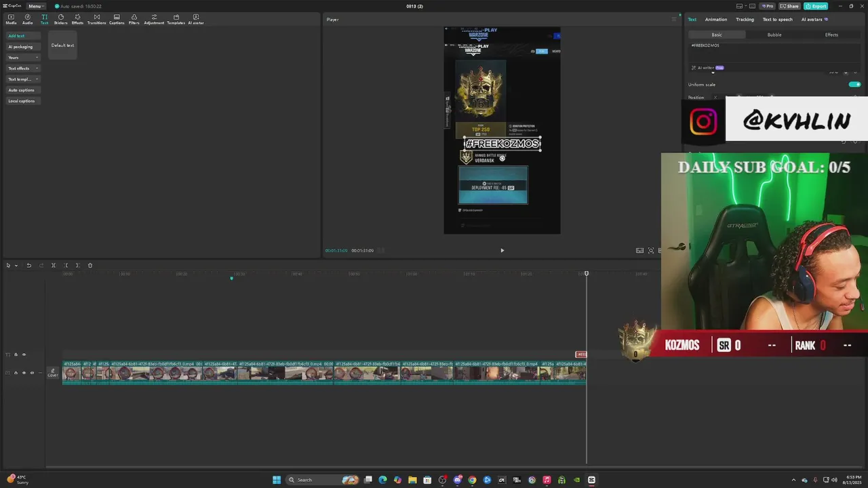The height and width of the screenshot is (488, 868).
Task: Open File Explorer from taskbar
Action: click(412, 480)
